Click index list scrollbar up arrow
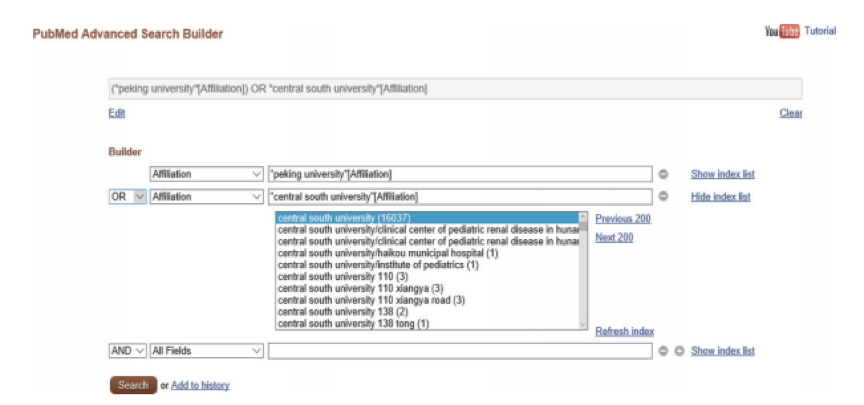Image resolution: width=864 pixels, height=405 pixels. (x=583, y=217)
